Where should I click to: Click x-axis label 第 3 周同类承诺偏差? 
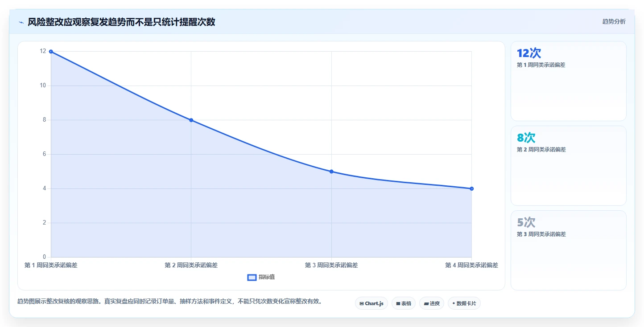tap(331, 265)
